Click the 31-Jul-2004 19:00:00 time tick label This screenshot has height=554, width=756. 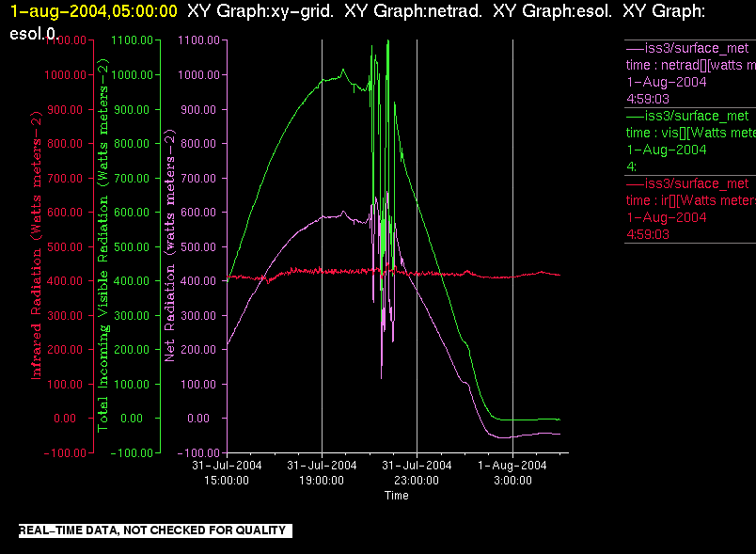click(x=322, y=472)
